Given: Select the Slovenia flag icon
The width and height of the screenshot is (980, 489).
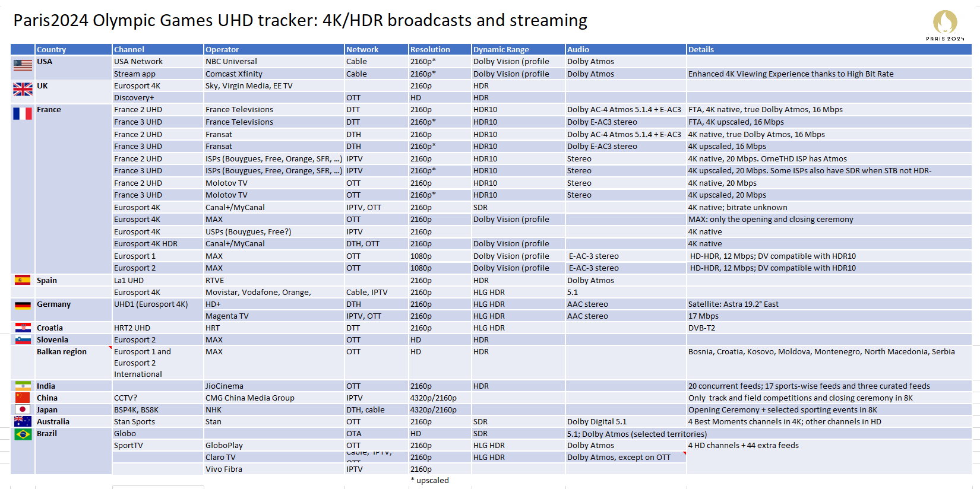Looking at the screenshot, I should click(23, 340).
